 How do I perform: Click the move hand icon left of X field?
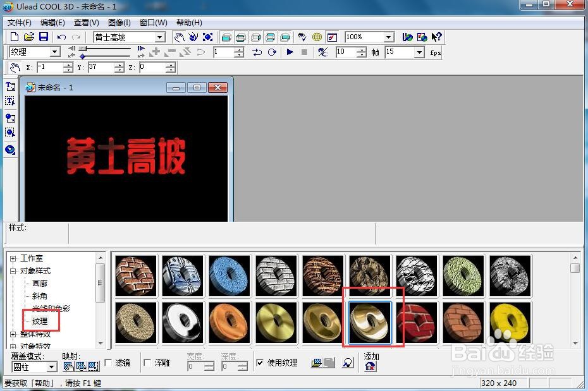click(x=15, y=68)
